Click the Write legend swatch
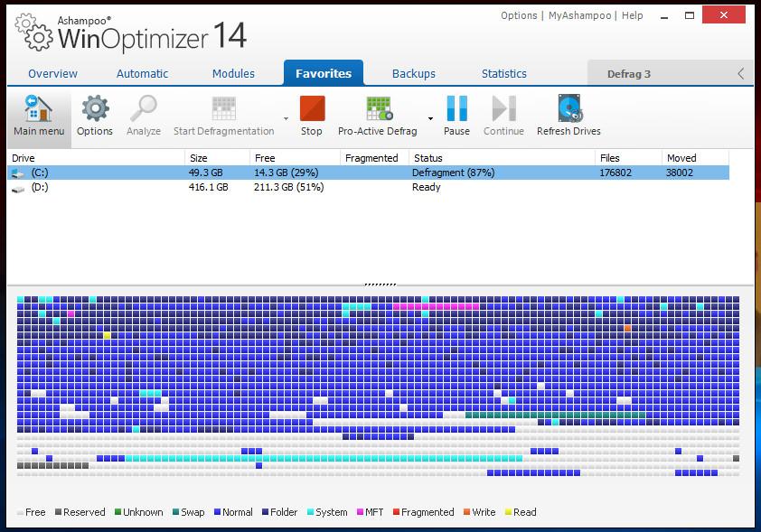Viewport: 761px width, 532px height. click(467, 512)
